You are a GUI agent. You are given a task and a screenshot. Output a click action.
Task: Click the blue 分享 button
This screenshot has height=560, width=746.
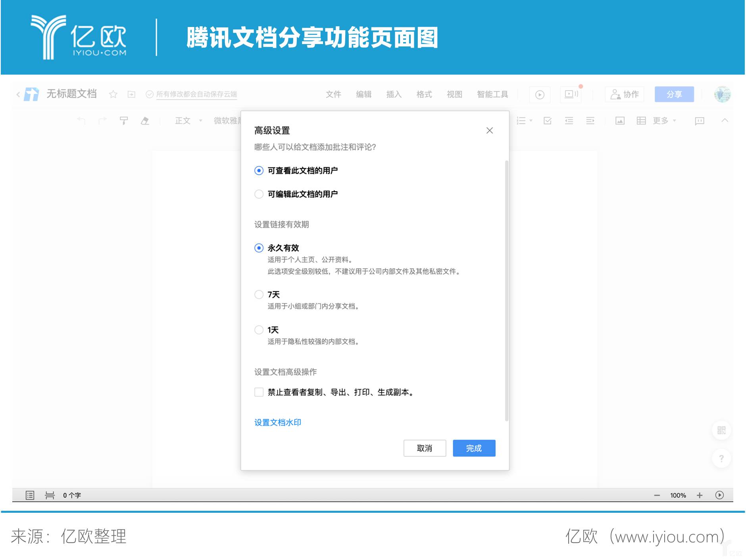click(674, 94)
